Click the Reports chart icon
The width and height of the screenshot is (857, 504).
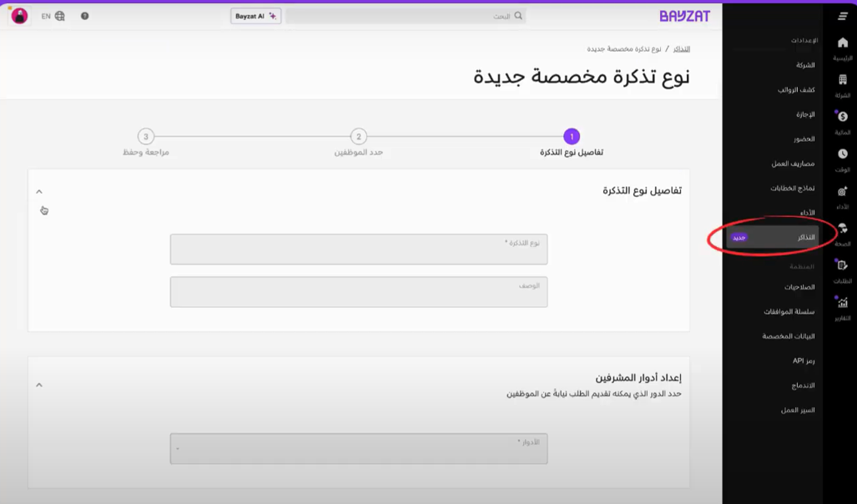tap(842, 303)
